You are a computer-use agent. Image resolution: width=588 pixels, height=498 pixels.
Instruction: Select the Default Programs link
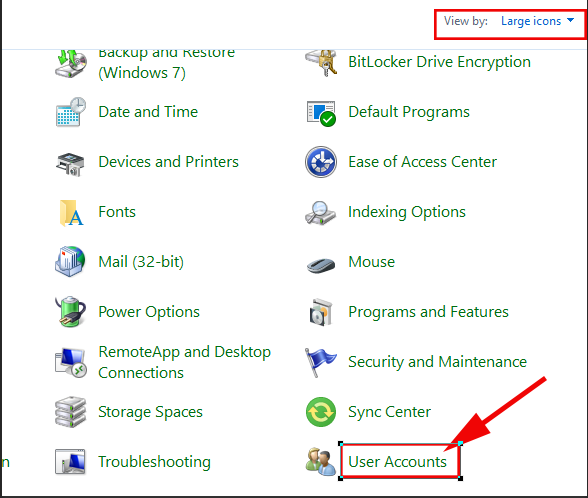pos(409,112)
